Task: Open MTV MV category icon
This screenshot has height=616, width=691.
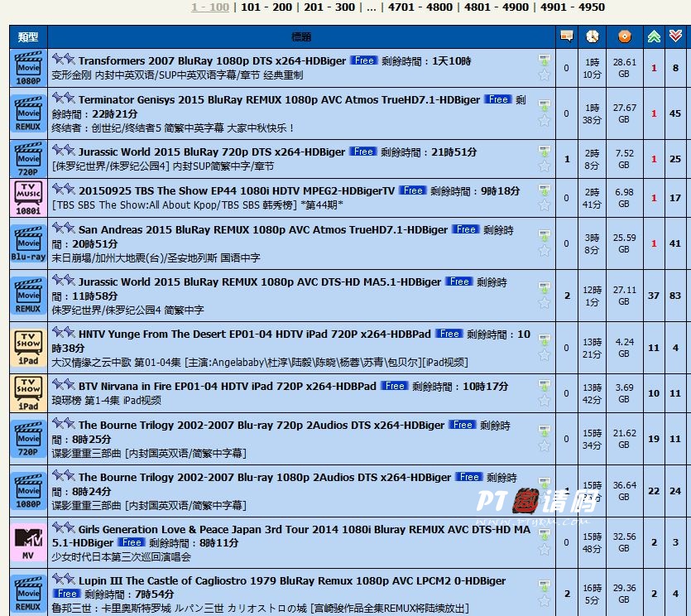Action: (x=28, y=542)
